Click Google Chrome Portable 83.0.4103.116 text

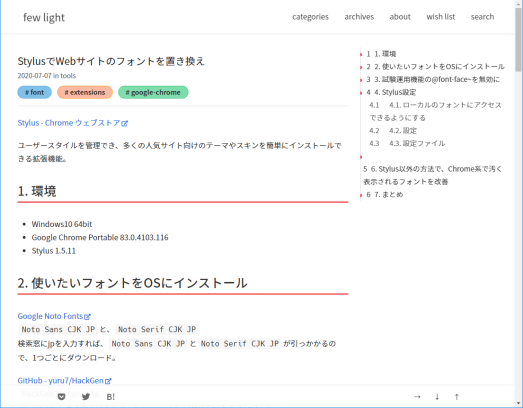100,238
